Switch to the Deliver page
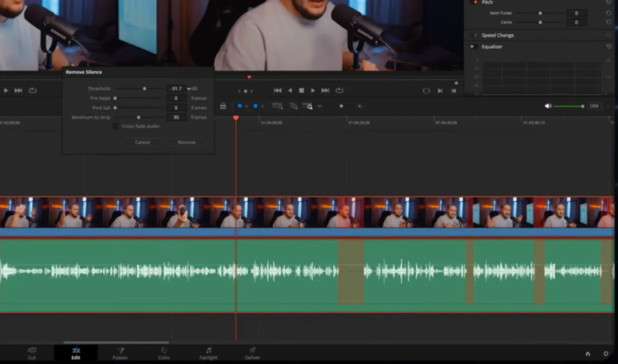The height and width of the screenshot is (364, 618). point(252,353)
